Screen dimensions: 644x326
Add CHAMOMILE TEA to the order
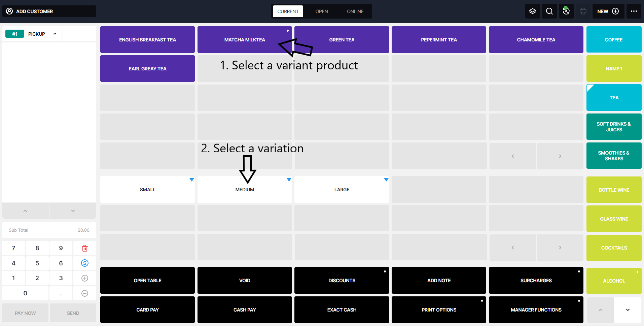(x=536, y=39)
